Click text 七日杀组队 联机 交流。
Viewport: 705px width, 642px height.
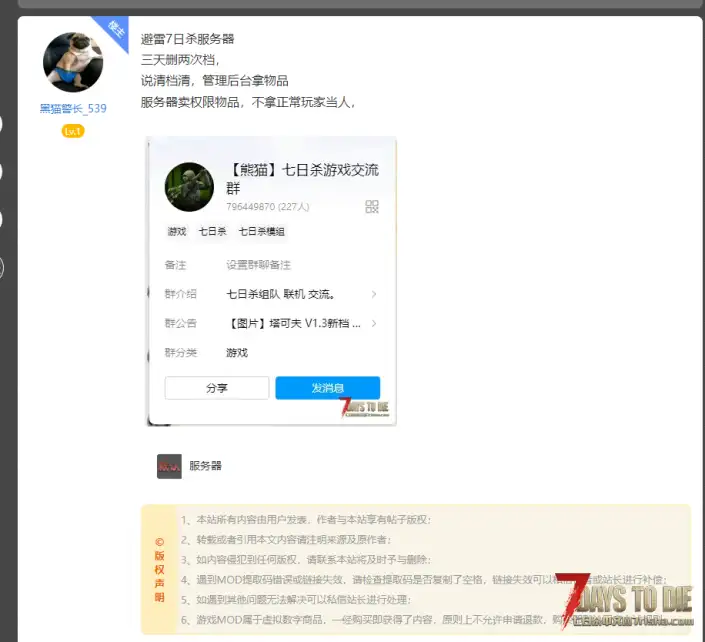pyautogui.click(x=281, y=294)
